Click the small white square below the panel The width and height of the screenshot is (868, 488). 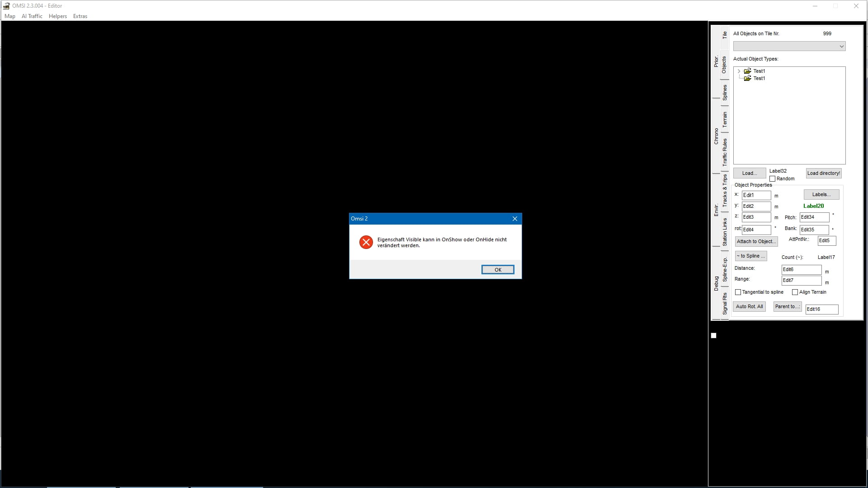point(713,335)
